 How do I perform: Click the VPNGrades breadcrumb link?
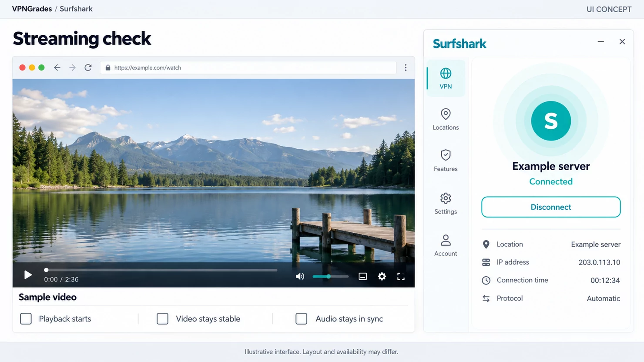coord(32,9)
